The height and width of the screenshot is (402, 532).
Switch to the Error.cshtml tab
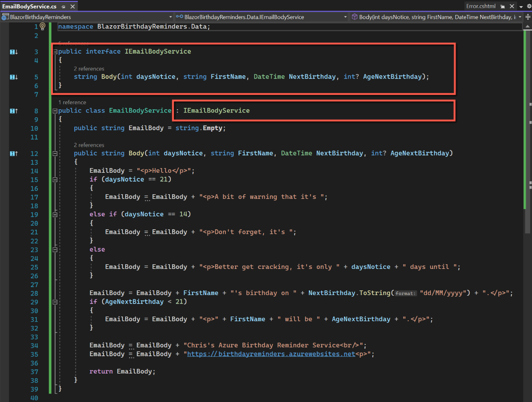(481, 7)
